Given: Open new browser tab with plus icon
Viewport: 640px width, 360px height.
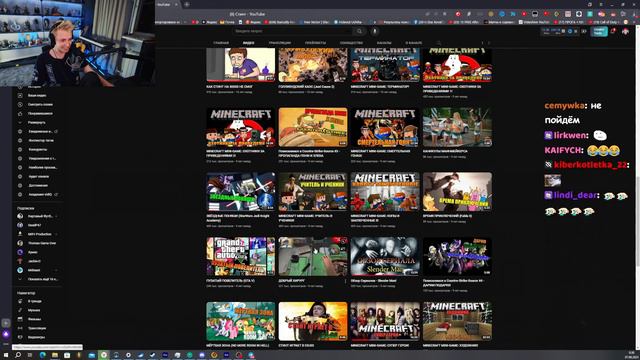Looking at the screenshot, I should (x=187, y=4).
